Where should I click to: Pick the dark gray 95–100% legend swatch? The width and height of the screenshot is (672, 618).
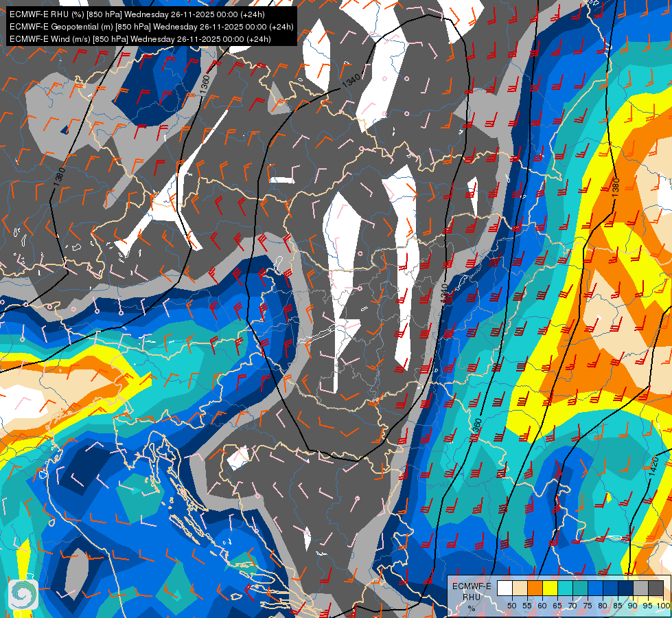tap(656, 588)
